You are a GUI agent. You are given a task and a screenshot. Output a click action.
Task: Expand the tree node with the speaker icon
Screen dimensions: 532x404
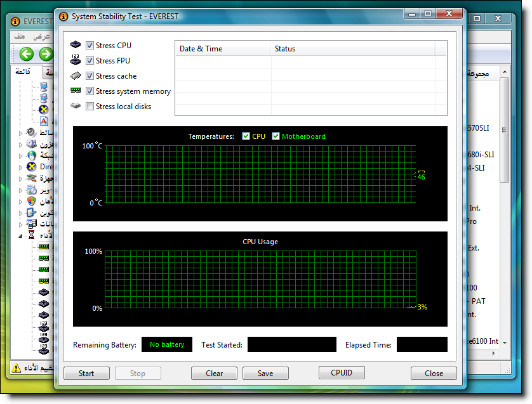tap(20, 133)
